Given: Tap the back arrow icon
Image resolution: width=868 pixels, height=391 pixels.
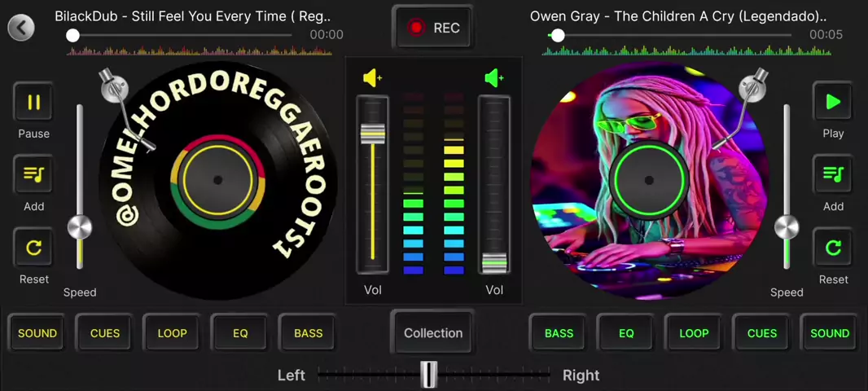Looking at the screenshot, I should 21,28.
